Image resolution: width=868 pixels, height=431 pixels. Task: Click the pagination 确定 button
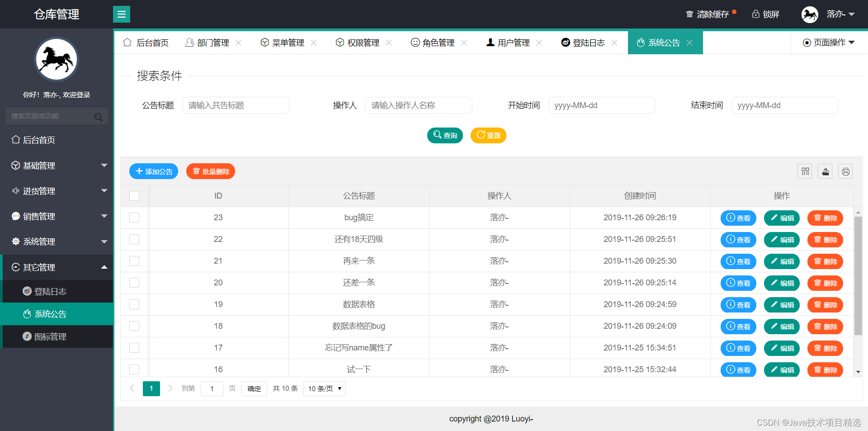pyautogui.click(x=254, y=388)
